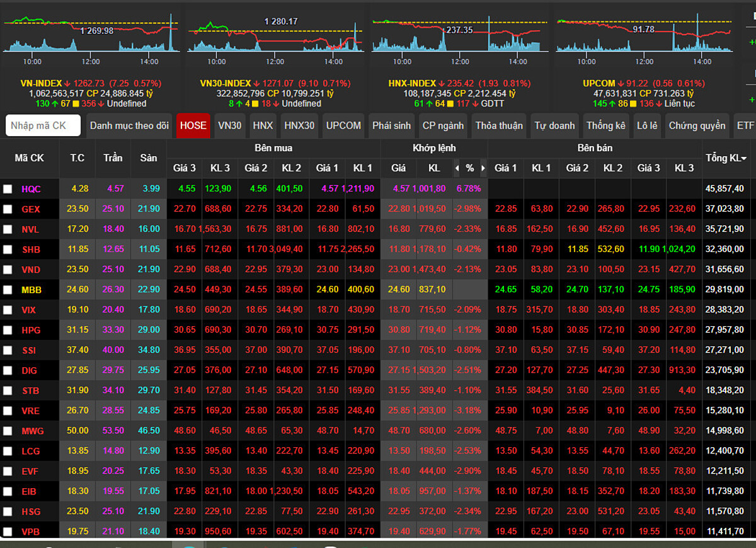
Task: Click the right arrow beside % column
Action: 483,168
